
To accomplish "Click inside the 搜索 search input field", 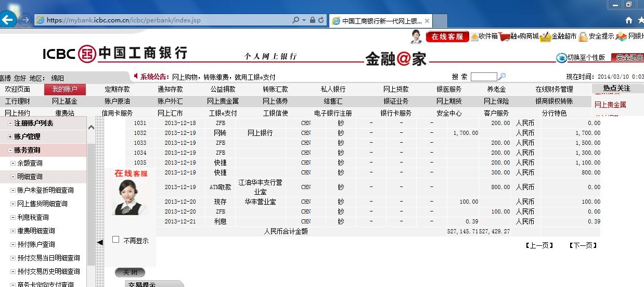I will (x=483, y=77).
